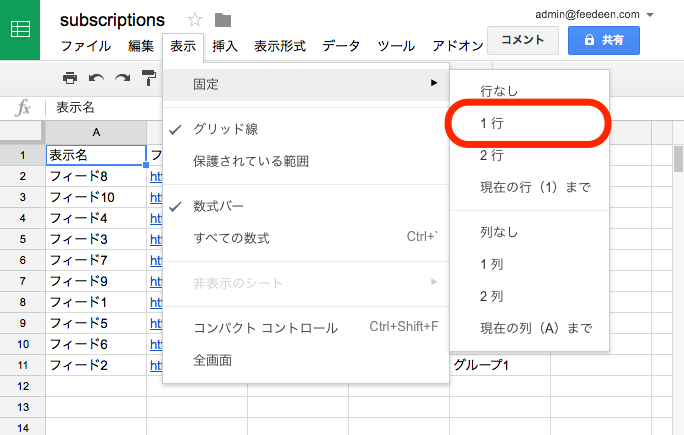Click cell フィード1
Viewport: 684px width, 435px height.
pyautogui.click(x=96, y=302)
